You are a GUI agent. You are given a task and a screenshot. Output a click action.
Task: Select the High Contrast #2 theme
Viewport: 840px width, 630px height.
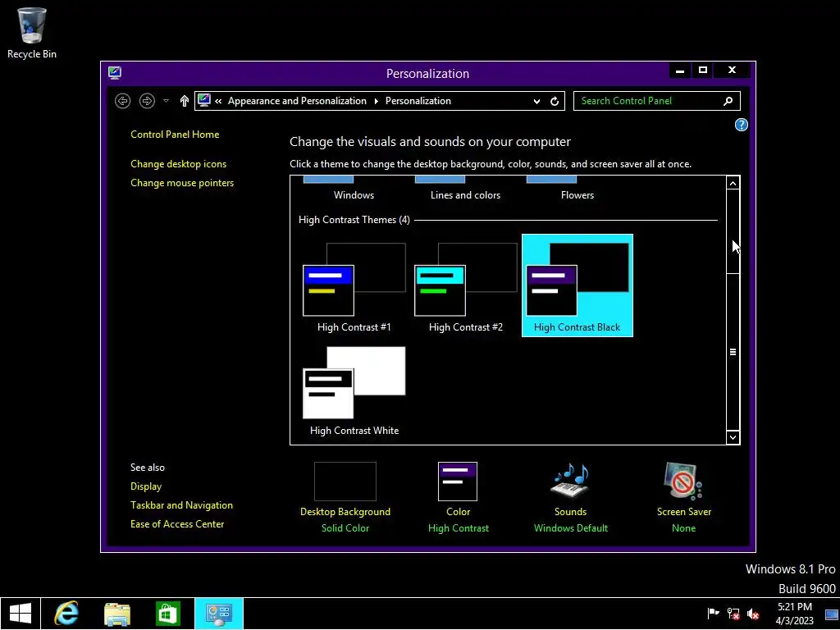[466, 285]
